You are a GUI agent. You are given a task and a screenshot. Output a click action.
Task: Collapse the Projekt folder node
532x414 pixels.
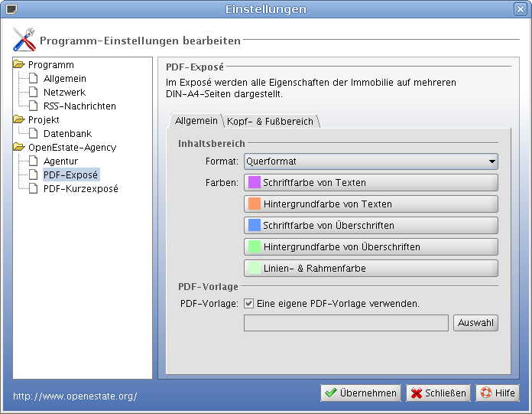pos(19,120)
